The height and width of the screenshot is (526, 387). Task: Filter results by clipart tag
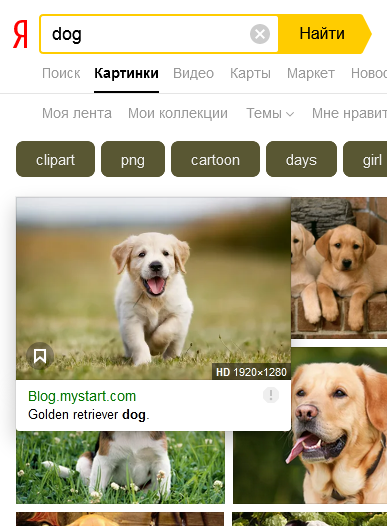(55, 159)
